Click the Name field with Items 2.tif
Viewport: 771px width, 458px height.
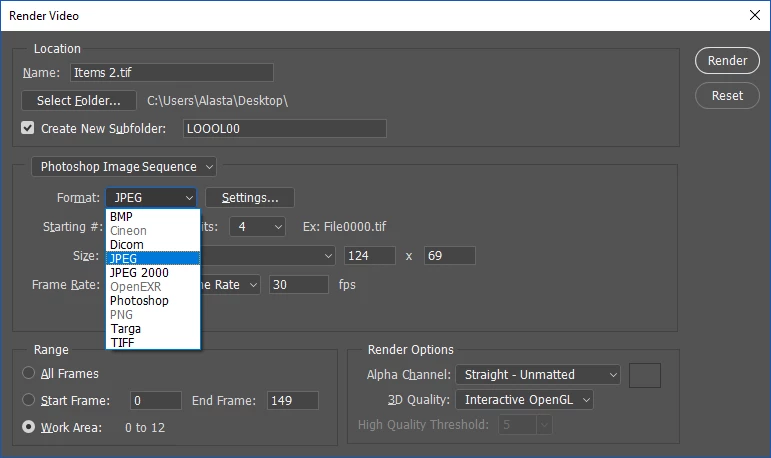[x=172, y=72]
